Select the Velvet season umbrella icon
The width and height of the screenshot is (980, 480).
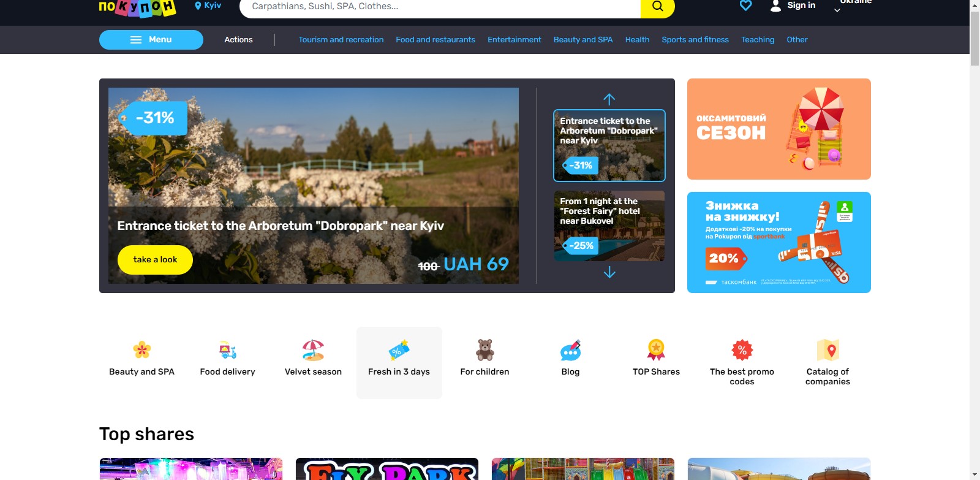coord(313,350)
